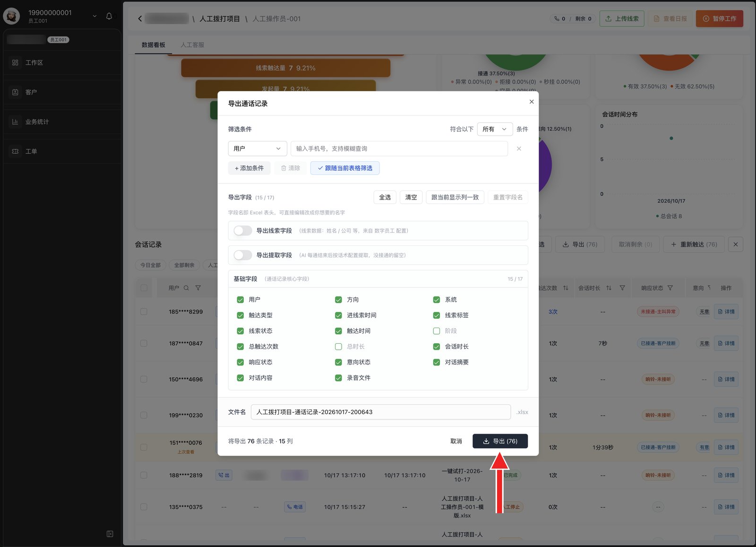Switch to the 人工客服 tab

(192, 45)
